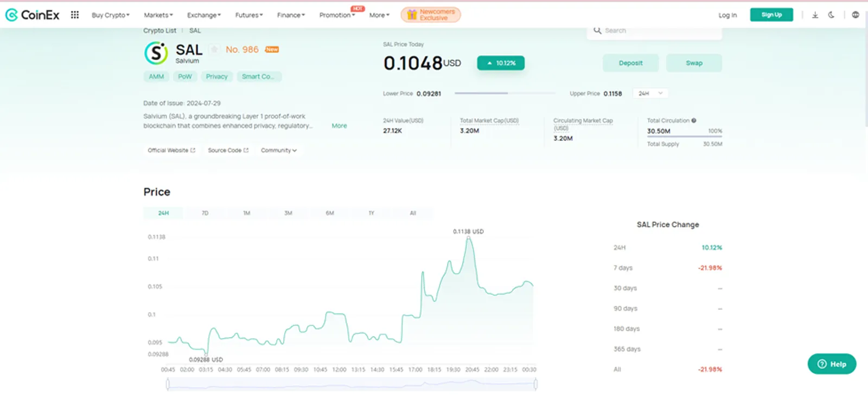The width and height of the screenshot is (868, 401).
Task: Select the 6M chart range
Action: click(x=330, y=214)
